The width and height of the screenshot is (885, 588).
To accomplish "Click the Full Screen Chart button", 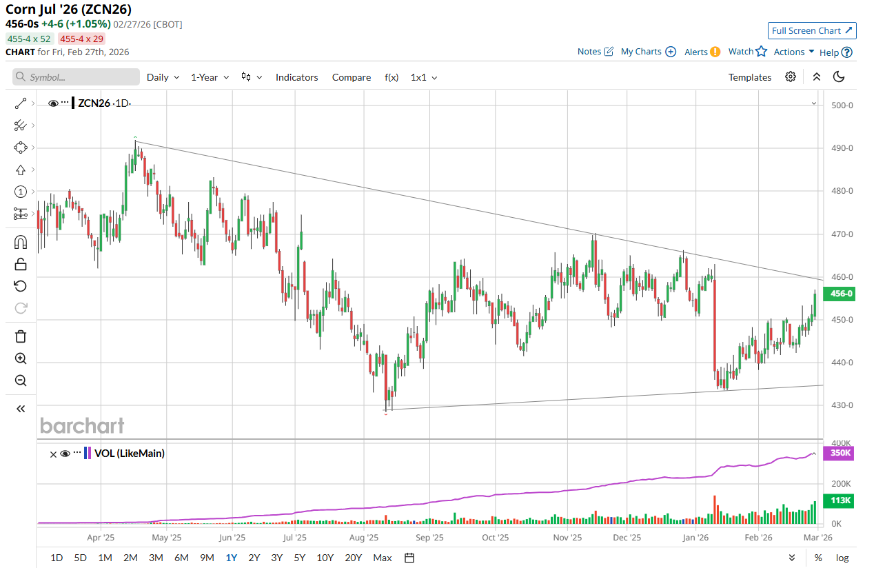I will point(812,30).
